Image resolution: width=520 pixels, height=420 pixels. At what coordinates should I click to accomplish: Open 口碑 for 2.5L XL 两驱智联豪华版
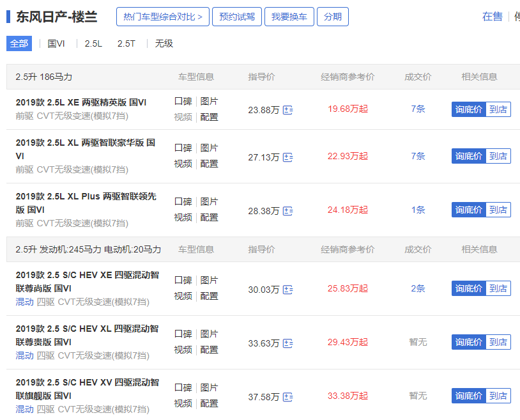click(x=183, y=148)
